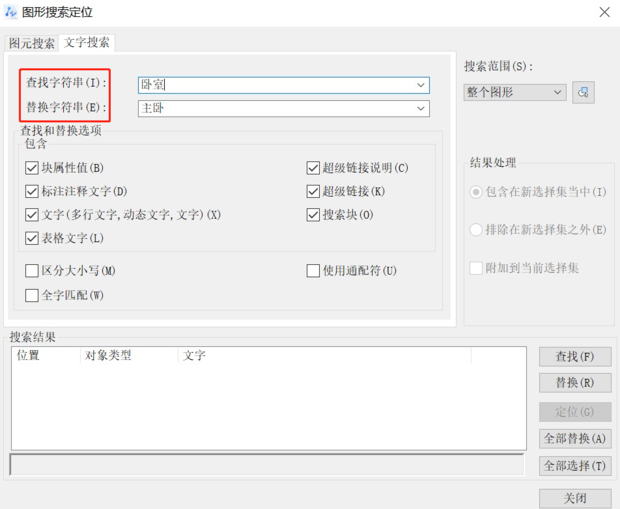Click the 查找(F) button
This screenshot has height=509, width=620.
pos(575,357)
